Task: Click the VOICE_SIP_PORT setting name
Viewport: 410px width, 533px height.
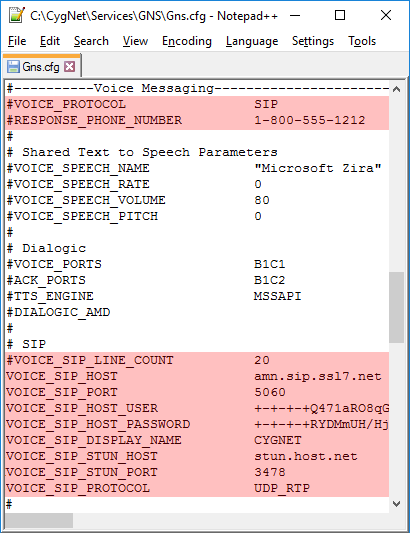Action: (62, 392)
